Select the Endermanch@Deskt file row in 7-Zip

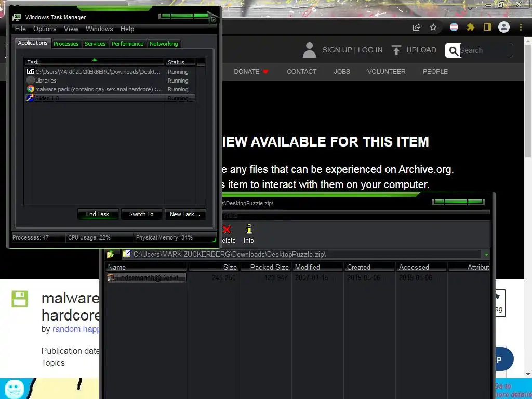coord(146,277)
